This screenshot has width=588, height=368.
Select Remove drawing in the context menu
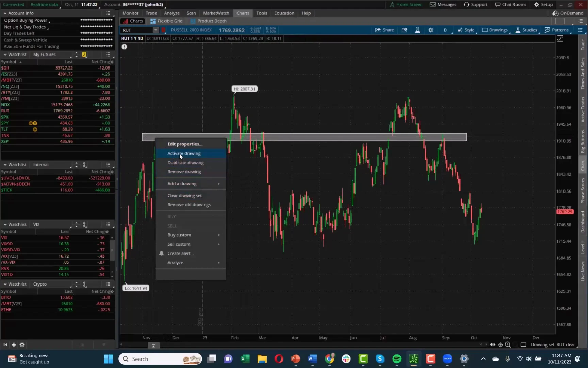click(x=191, y=172)
